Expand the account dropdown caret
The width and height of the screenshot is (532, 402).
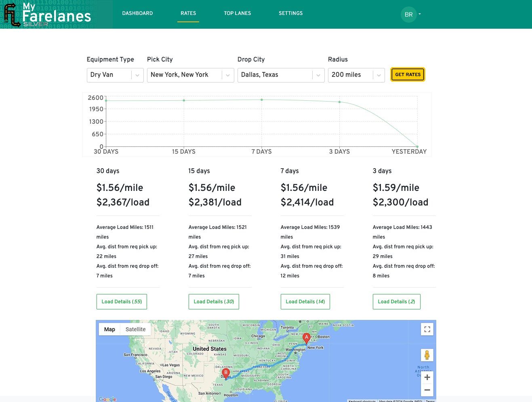coord(420,14)
